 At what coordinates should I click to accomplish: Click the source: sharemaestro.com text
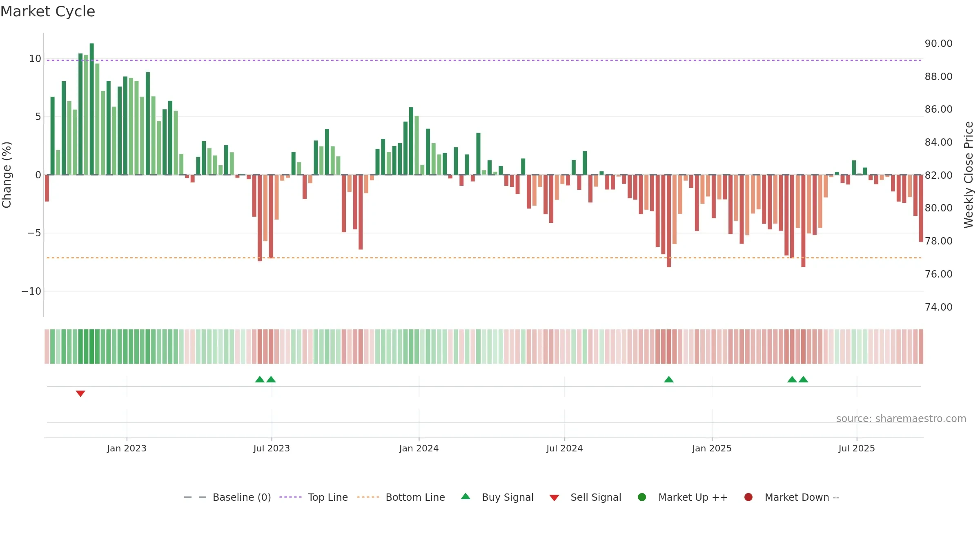[x=901, y=418]
